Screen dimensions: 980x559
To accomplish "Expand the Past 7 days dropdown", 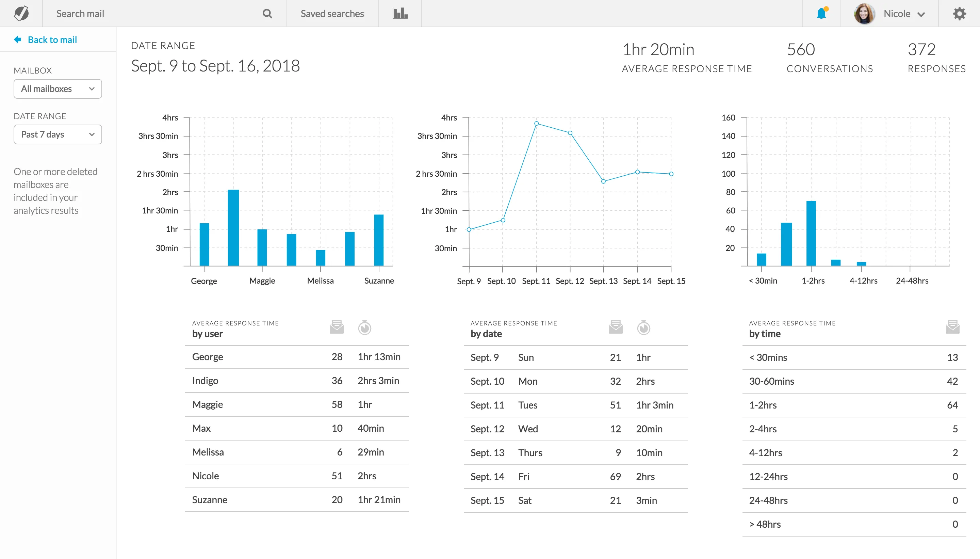I will 58,134.
